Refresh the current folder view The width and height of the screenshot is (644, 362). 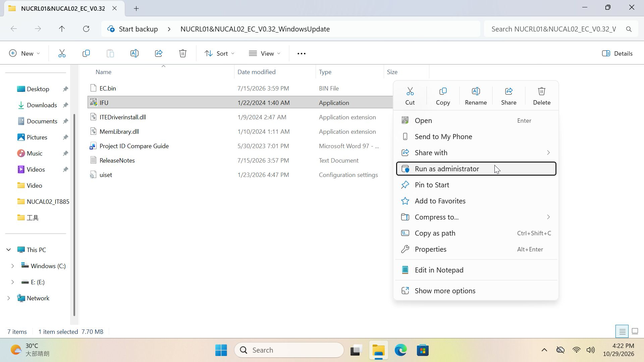click(x=86, y=29)
